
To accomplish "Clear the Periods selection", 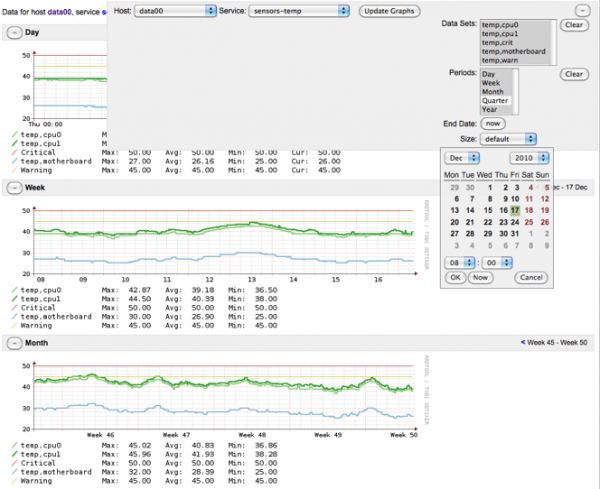I will [572, 74].
